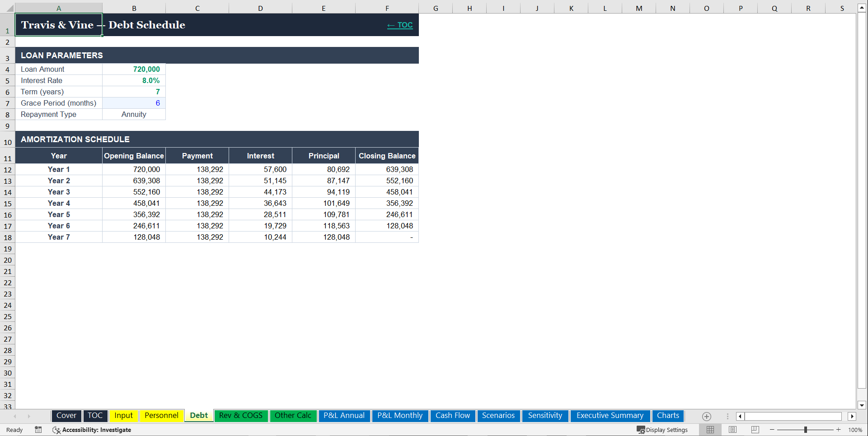Screen dimensions: 868x436
Task: Click horizontal scrollbar left arrow
Action: tap(740, 416)
